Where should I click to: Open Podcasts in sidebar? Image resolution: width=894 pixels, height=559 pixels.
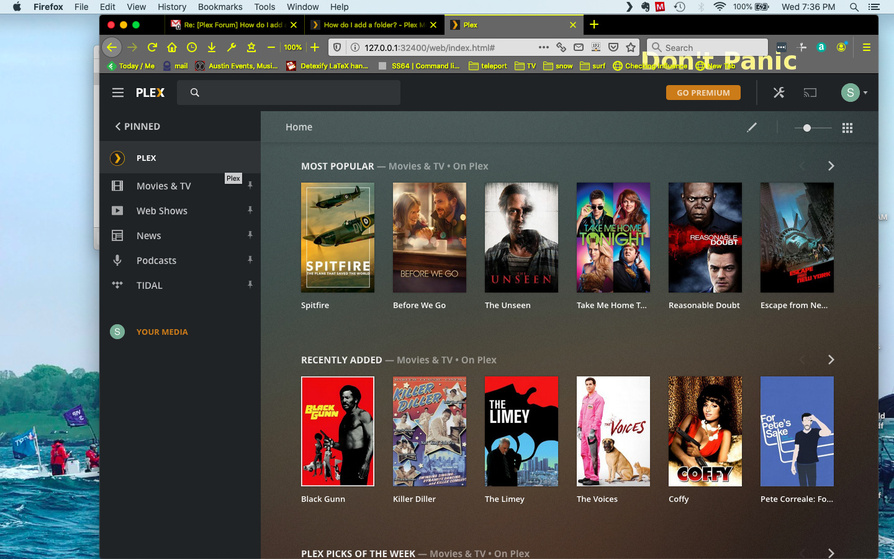(156, 261)
